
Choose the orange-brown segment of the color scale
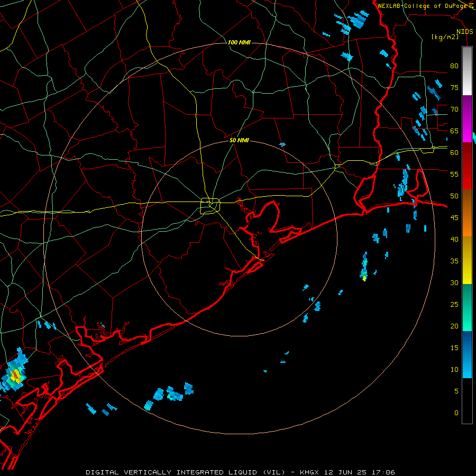[467, 213]
